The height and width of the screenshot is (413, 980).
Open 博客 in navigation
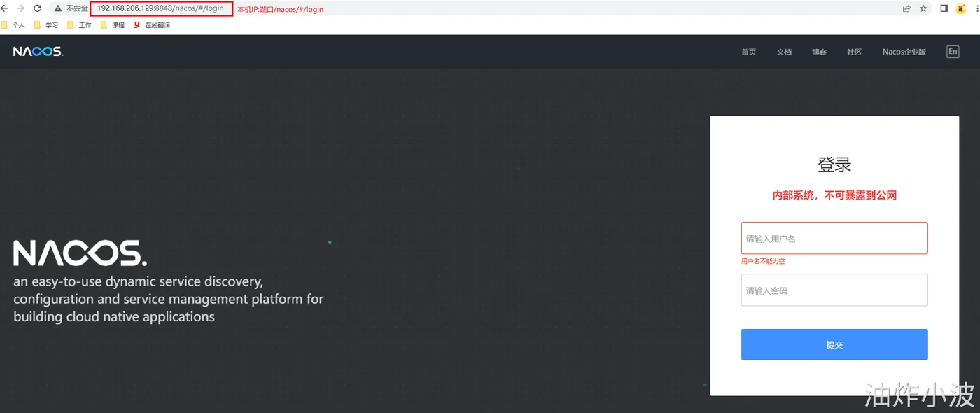819,52
